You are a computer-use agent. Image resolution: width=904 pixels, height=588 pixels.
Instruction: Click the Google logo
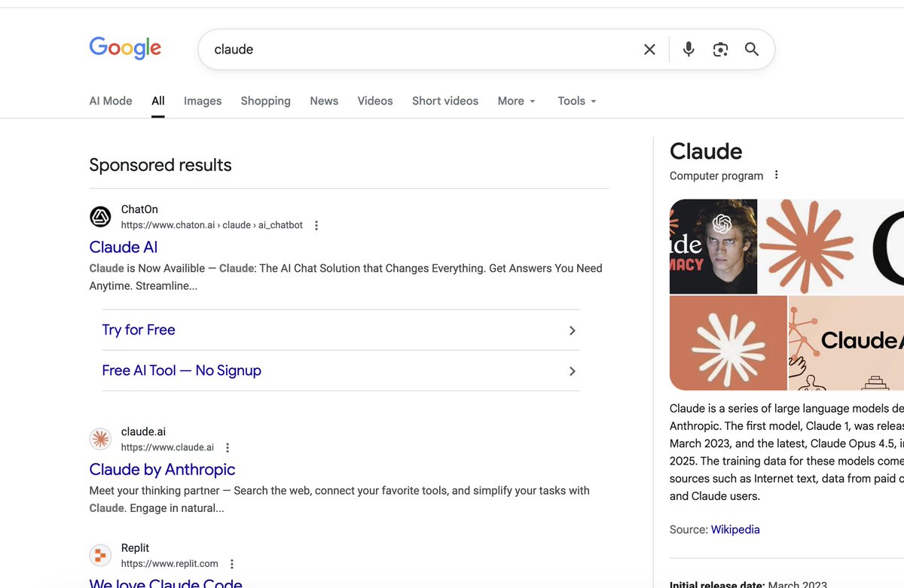[x=125, y=48]
